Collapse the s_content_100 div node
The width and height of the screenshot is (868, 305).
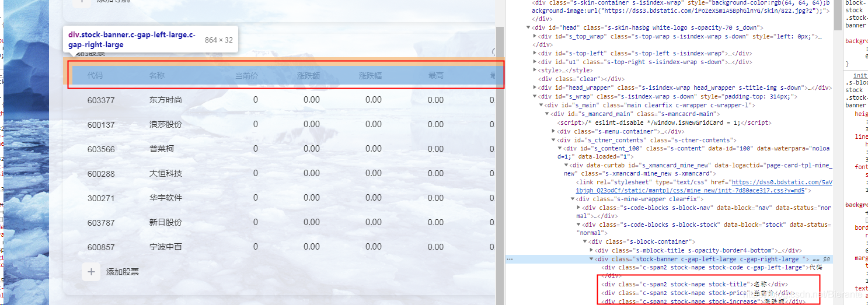pos(560,148)
